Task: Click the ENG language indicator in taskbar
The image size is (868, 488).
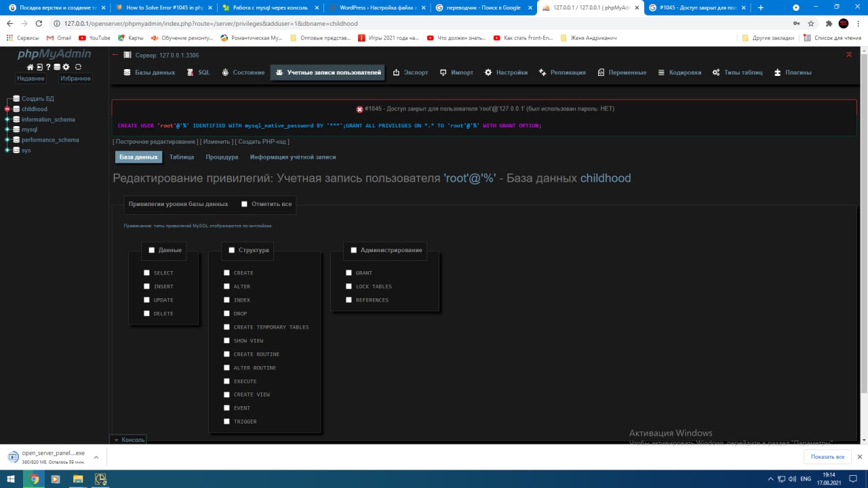Action: (x=806, y=479)
